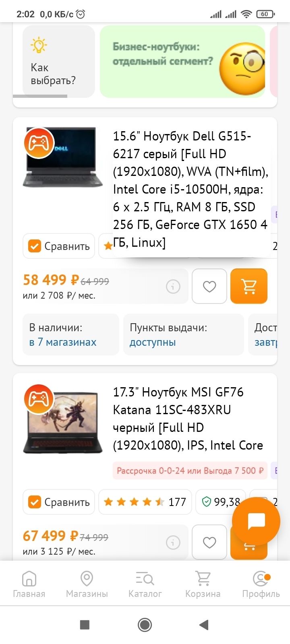Favorite the MSI GF76 Katana laptop
This screenshot has height=644, width=290.
click(209, 542)
